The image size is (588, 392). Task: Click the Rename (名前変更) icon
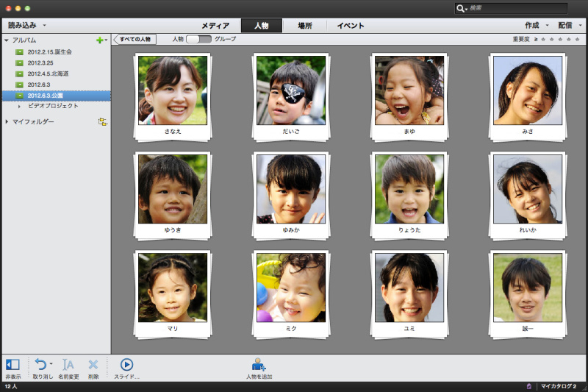pyautogui.click(x=68, y=364)
